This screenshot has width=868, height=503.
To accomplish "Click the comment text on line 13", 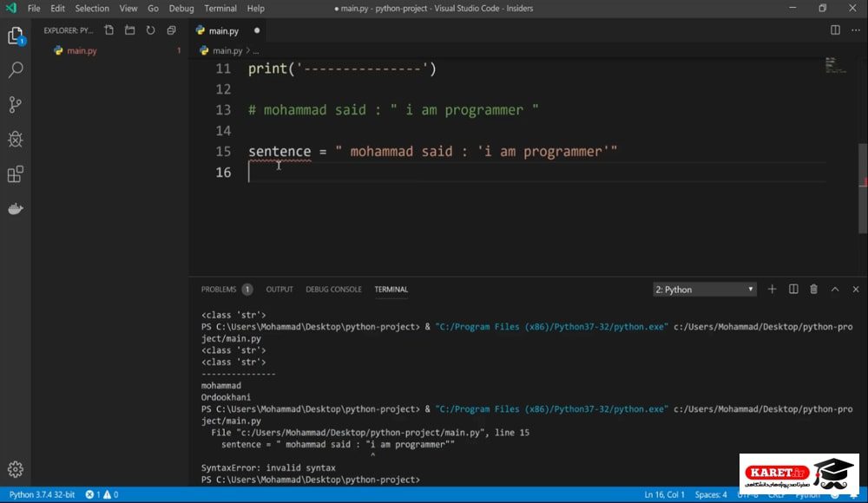I will [393, 110].
